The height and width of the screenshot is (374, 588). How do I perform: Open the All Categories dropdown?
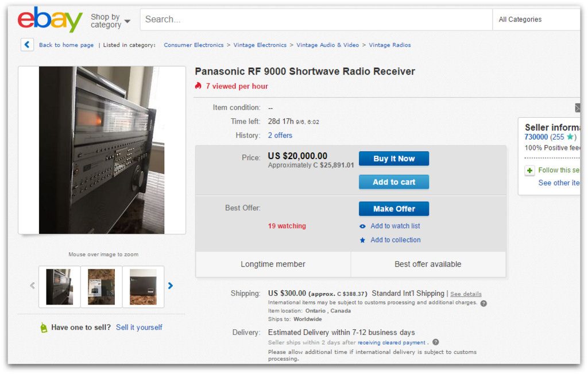click(x=536, y=20)
